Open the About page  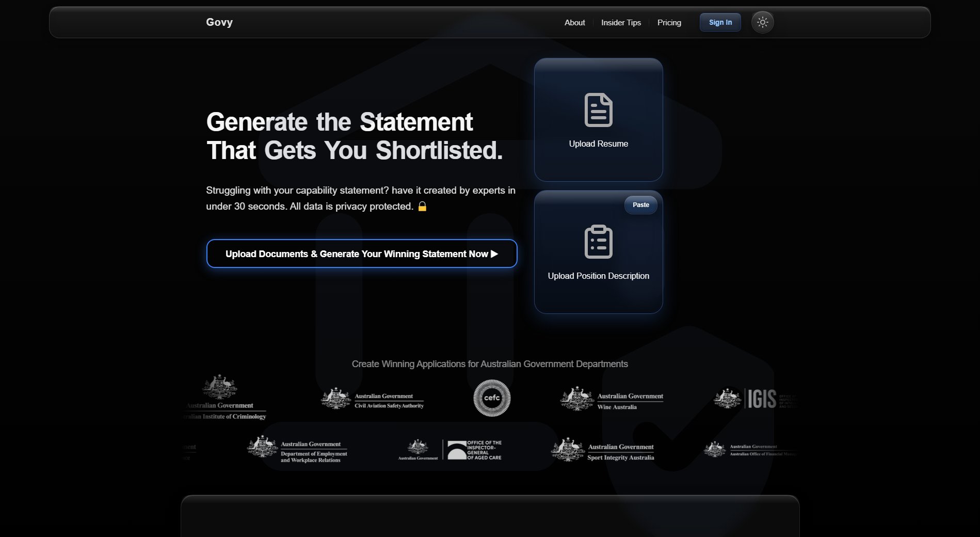coord(574,23)
